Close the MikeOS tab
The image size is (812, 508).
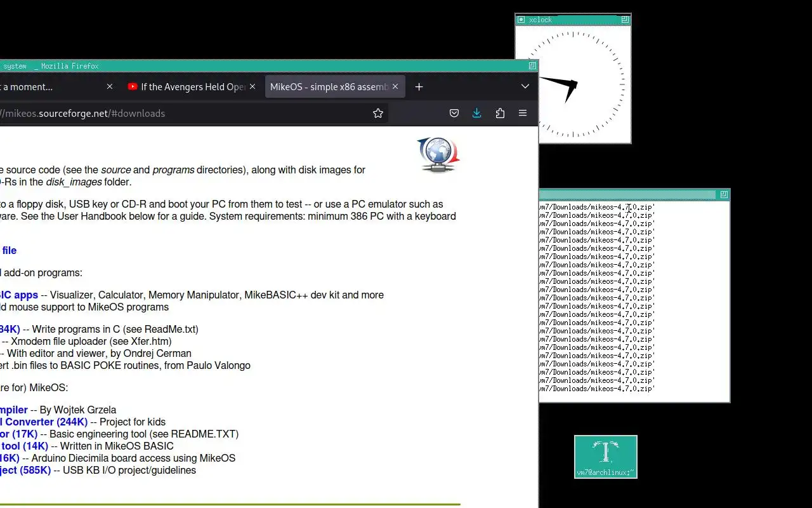pyautogui.click(x=395, y=87)
